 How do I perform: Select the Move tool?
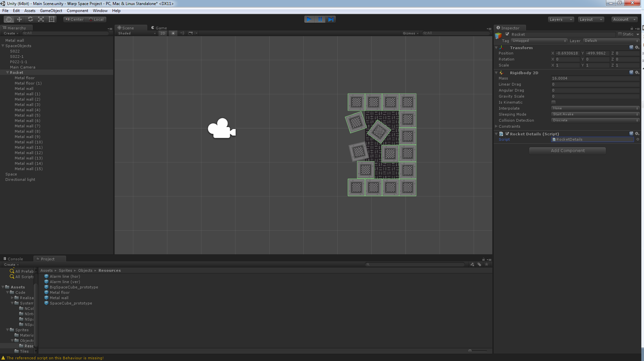(x=19, y=19)
